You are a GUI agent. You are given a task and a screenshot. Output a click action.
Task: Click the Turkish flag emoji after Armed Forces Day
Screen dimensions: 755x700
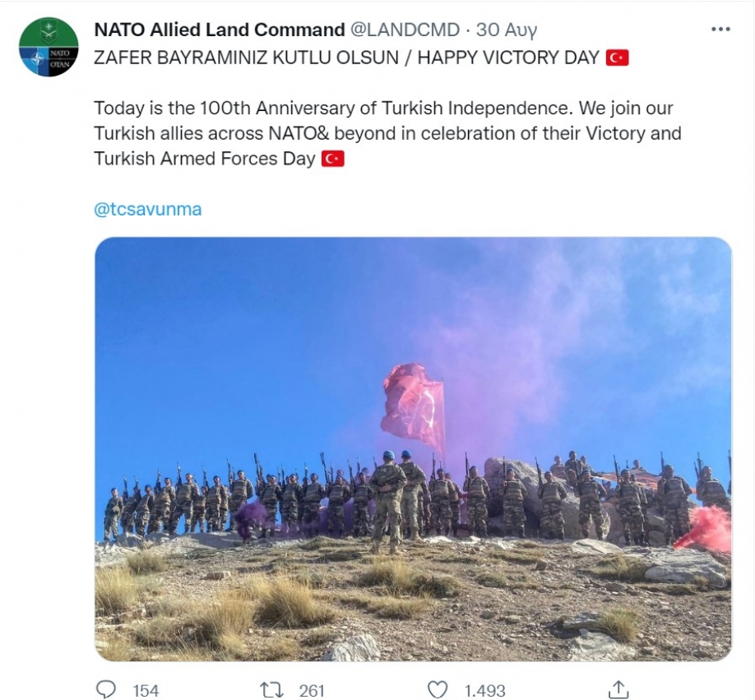click(x=333, y=159)
